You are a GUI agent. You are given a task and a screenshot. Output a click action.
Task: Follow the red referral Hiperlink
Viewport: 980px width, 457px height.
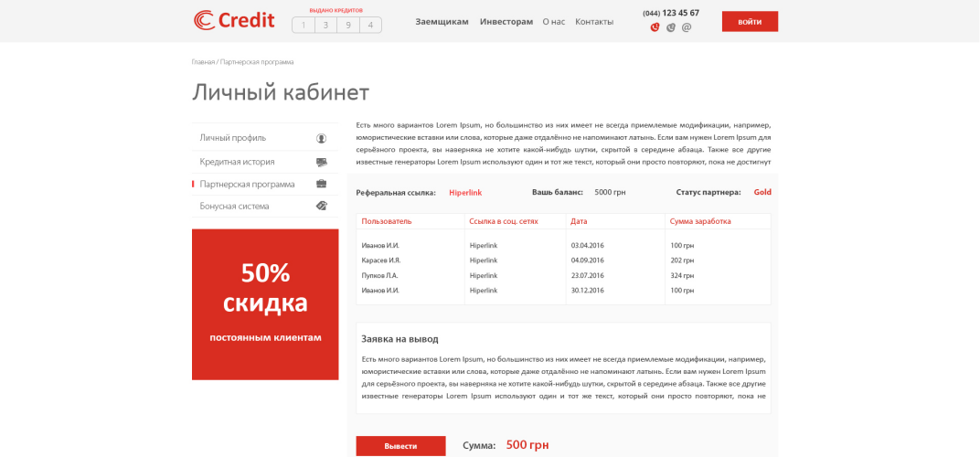pos(465,193)
